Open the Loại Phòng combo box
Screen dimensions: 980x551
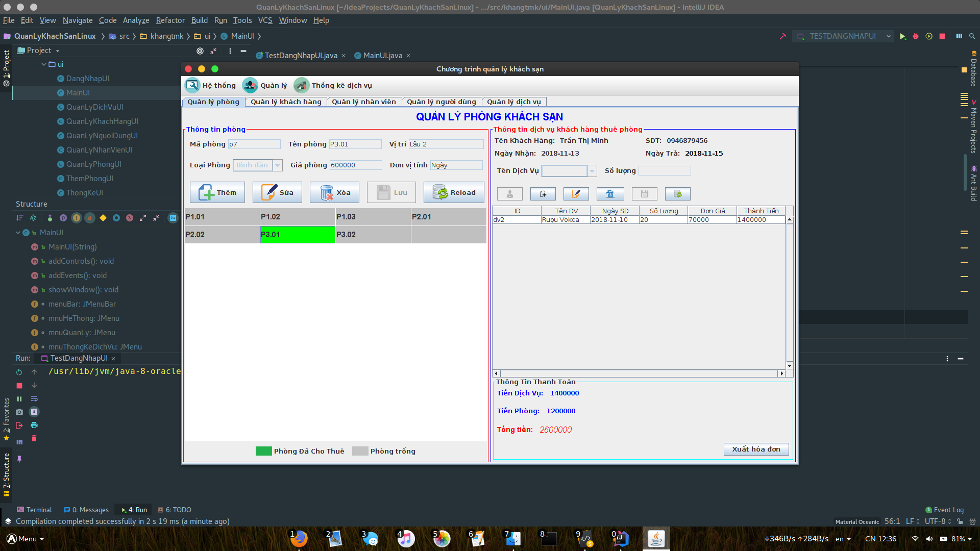[278, 165]
